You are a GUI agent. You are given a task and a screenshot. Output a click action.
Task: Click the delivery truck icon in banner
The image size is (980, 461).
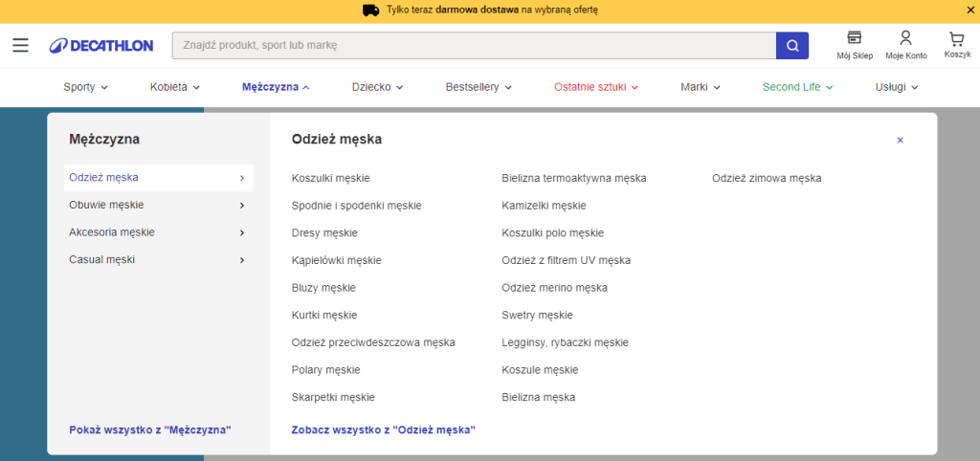pyautogui.click(x=371, y=10)
